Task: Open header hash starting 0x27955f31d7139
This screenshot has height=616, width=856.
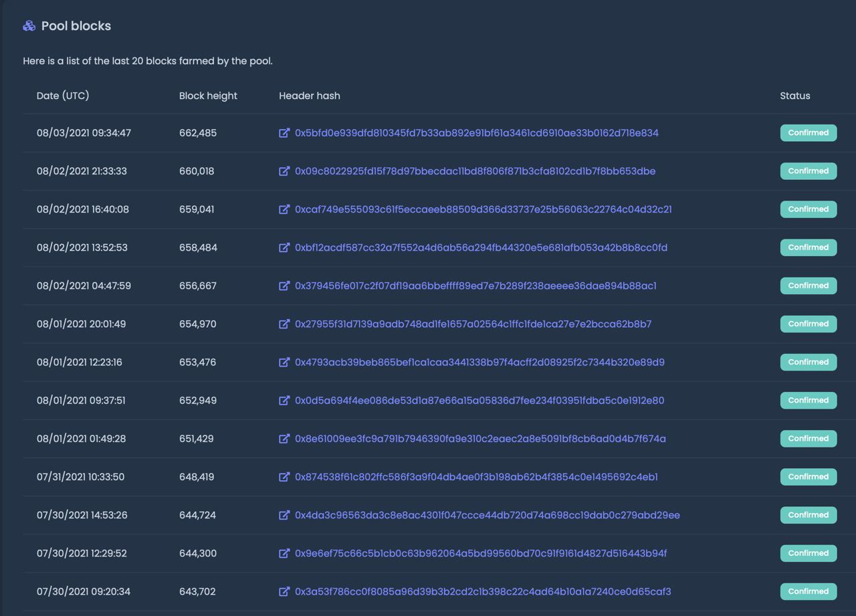Action: point(473,324)
